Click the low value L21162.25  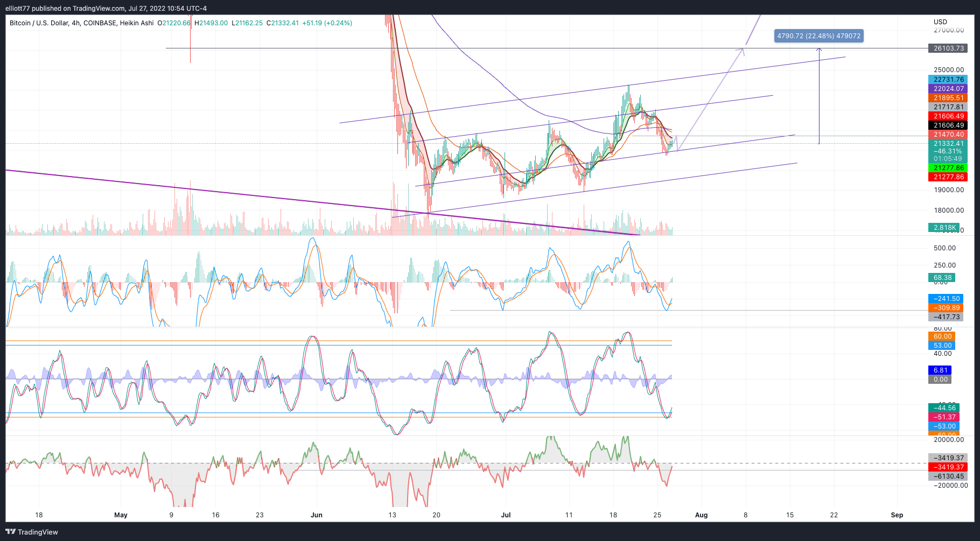click(x=247, y=23)
